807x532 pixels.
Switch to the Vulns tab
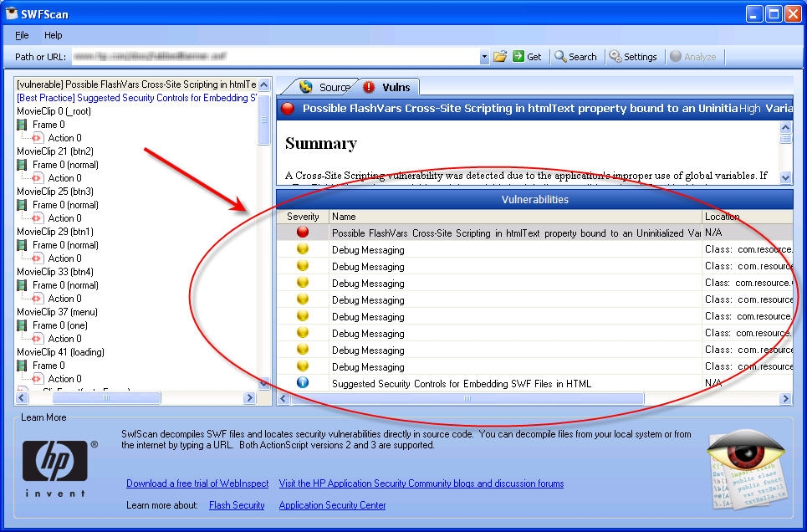point(388,87)
